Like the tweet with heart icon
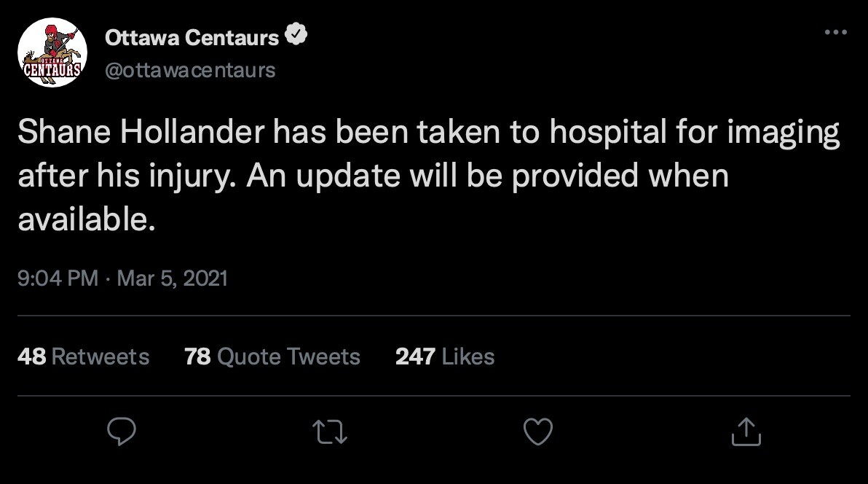This screenshot has height=484, width=868. pos(538,432)
